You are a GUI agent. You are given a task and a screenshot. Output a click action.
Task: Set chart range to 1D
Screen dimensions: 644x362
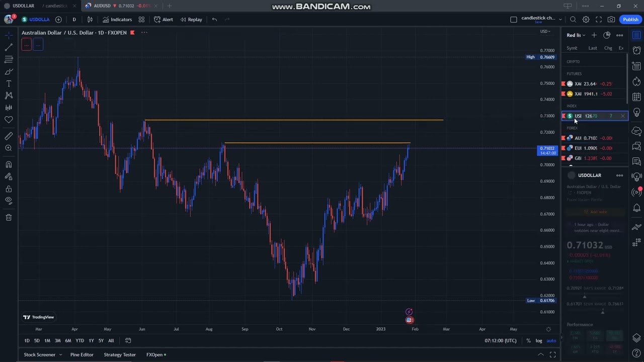point(27,341)
